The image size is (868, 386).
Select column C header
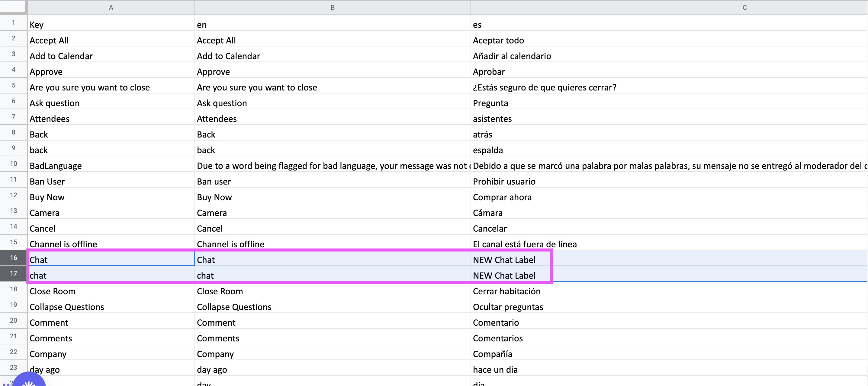[744, 8]
